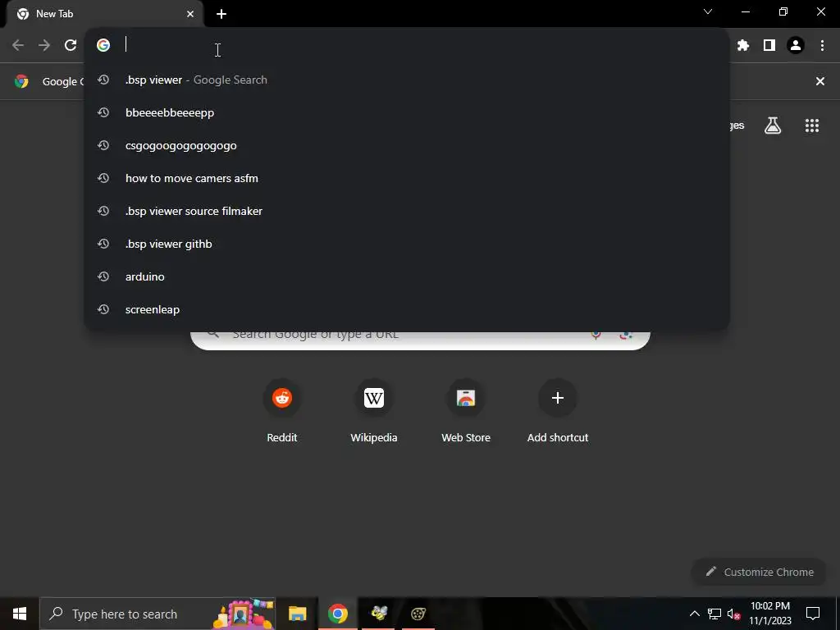
Task: Select suggestion 'bbeeeebbeeeepp'
Action: point(407,112)
